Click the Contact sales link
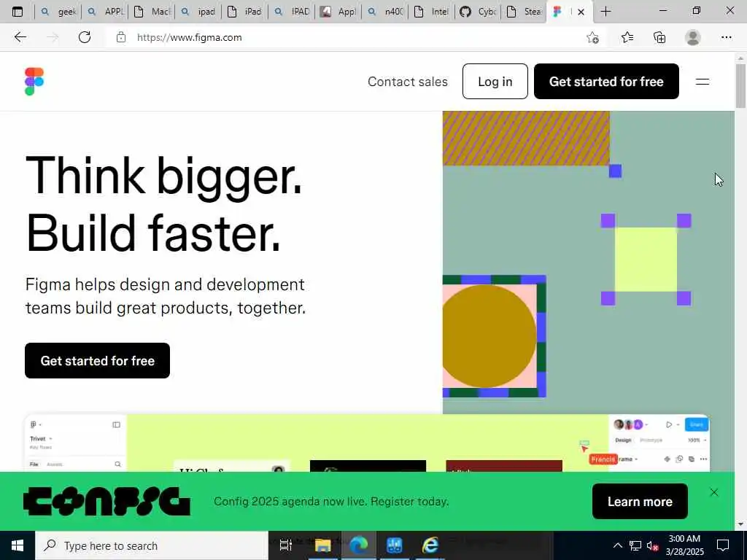 click(x=407, y=82)
